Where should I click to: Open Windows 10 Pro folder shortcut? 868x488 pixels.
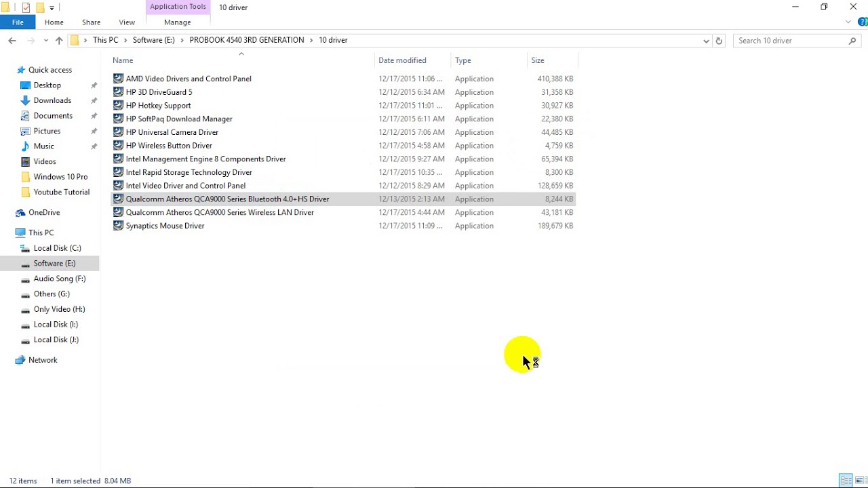[x=60, y=177]
